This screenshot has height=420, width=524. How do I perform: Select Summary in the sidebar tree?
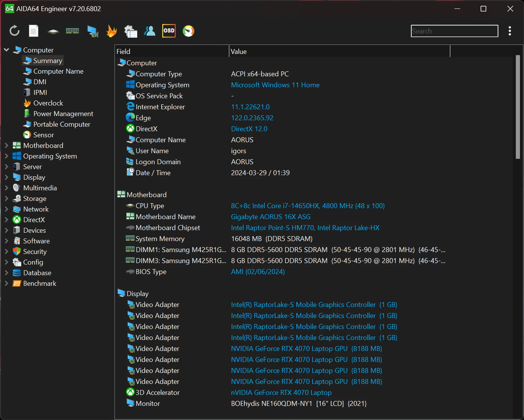click(x=43, y=60)
